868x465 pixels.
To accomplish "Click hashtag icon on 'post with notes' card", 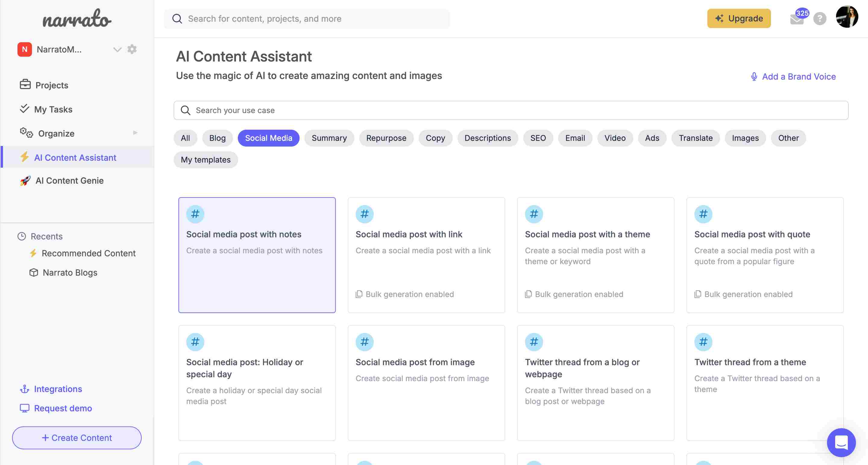I will 195,214.
